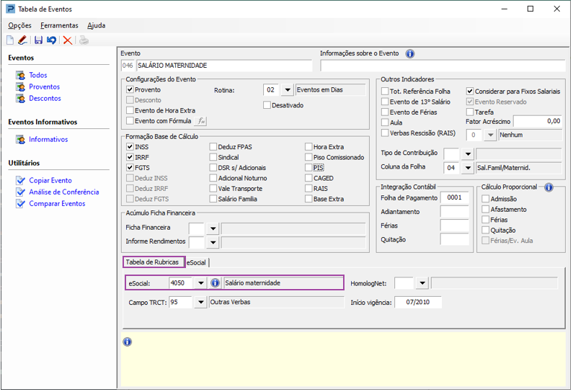Image resolution: width=573 pixels, height=392 pixels.
Task: Click the Fator Acréscimo value field
Action: click(538, 121)
